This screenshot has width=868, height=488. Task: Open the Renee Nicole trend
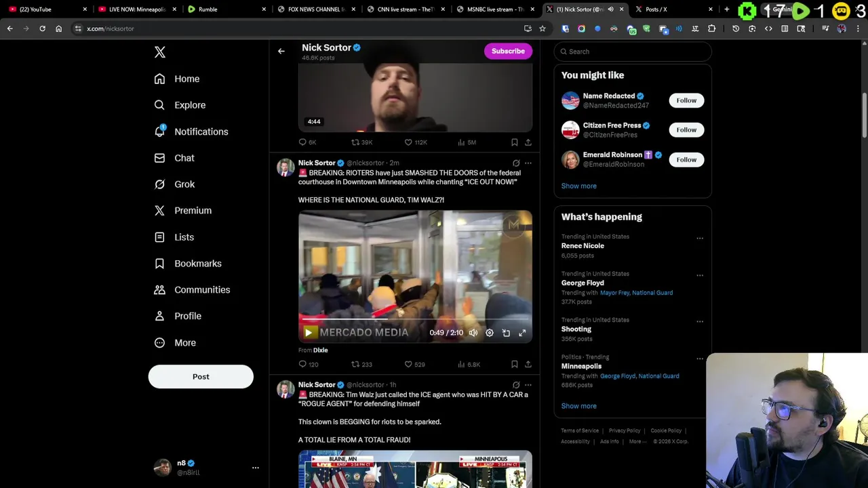583,246
